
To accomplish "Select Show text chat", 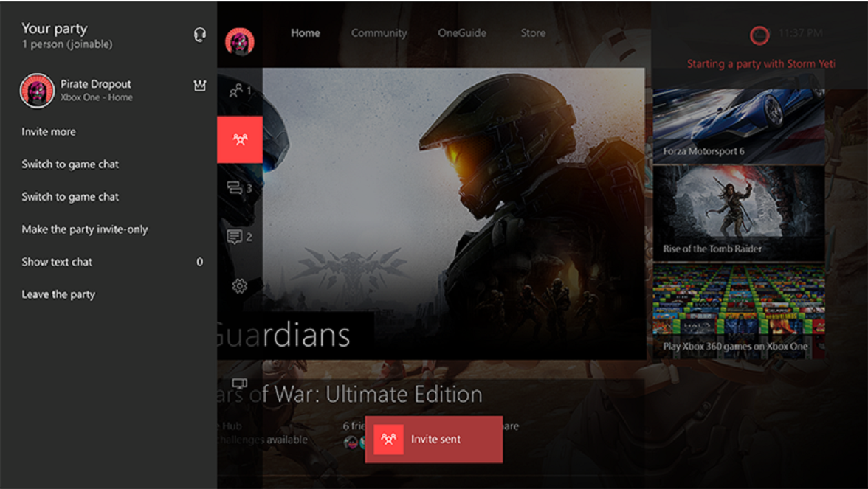I will [x=57, y=262].
